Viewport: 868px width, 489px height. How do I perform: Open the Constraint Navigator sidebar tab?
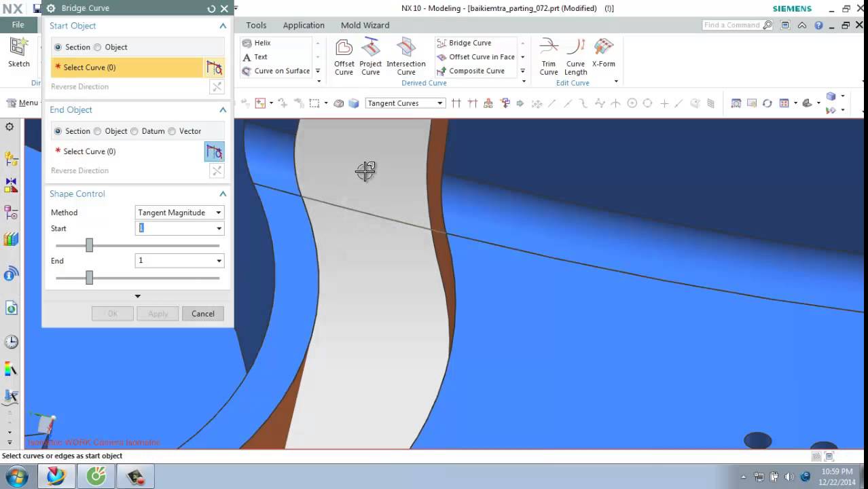coord(10,184)
